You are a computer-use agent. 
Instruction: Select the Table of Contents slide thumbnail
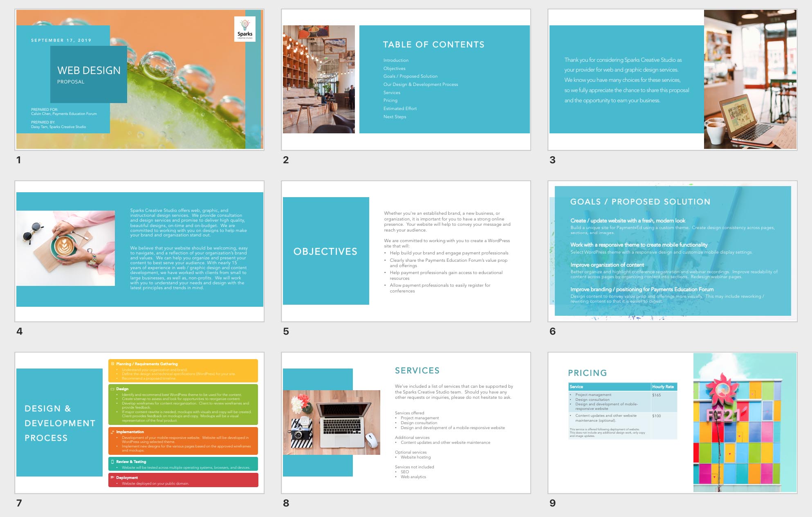tap(406, 80)
